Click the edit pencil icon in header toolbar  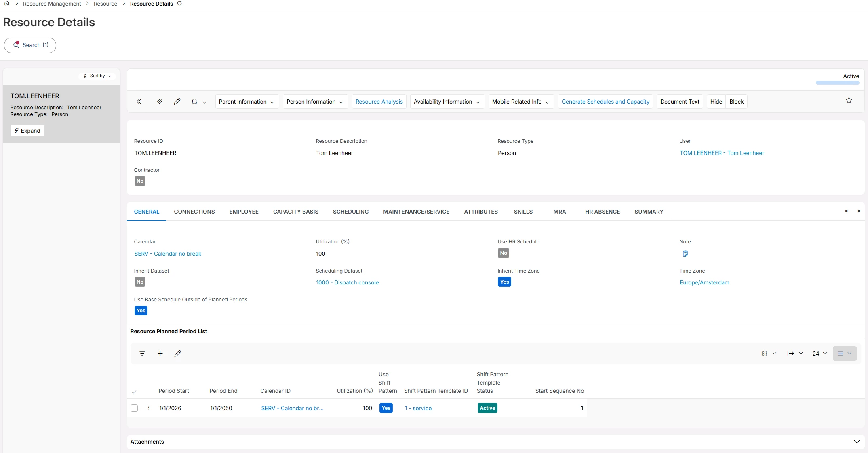[x=177, y=102]
